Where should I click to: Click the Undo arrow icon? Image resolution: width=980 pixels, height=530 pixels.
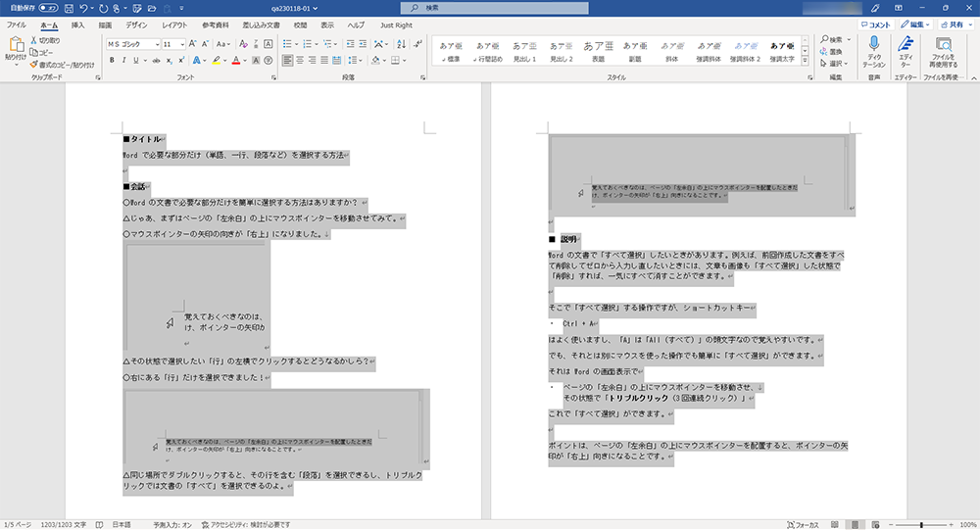click(83, 8)
